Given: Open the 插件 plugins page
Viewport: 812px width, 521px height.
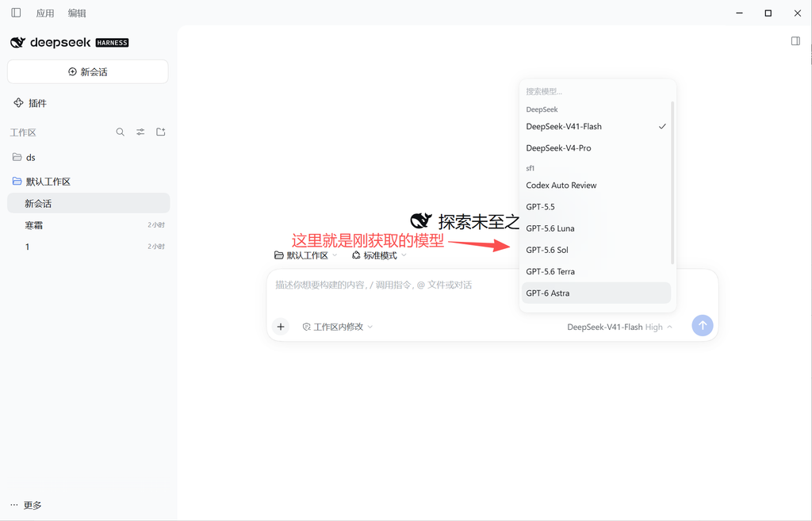Looking at the screenshot, I should [30, 103].
